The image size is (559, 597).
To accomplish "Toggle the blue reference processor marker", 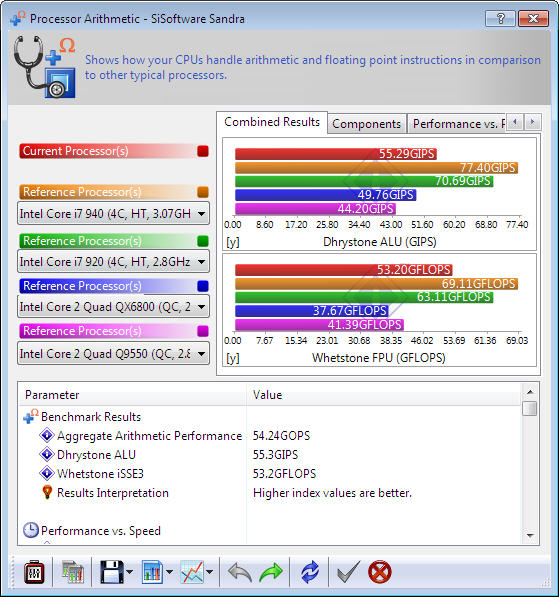I will coord(203,286).
